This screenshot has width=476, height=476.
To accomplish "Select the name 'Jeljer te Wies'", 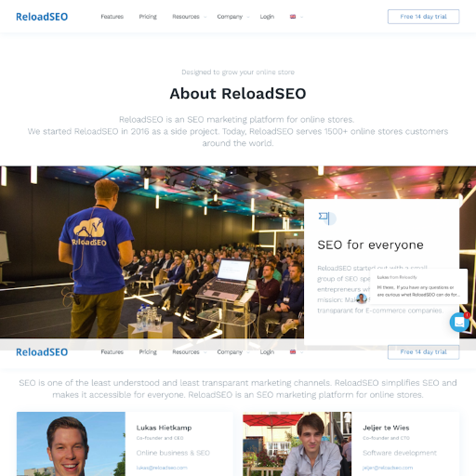I will point(386,428).
